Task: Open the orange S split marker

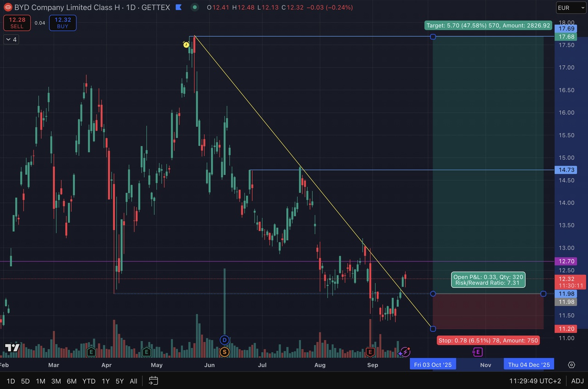Action: [x=225, y=352]
